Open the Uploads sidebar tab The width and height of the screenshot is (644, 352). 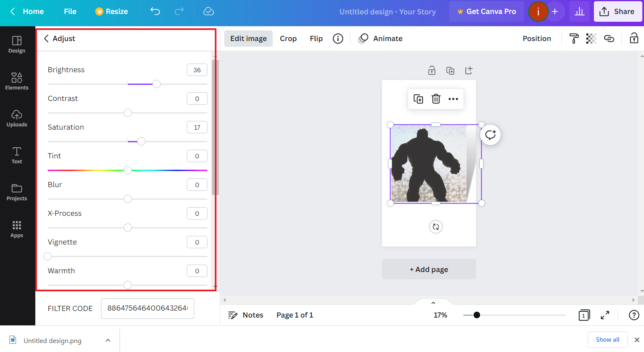(x=17, y=119)
